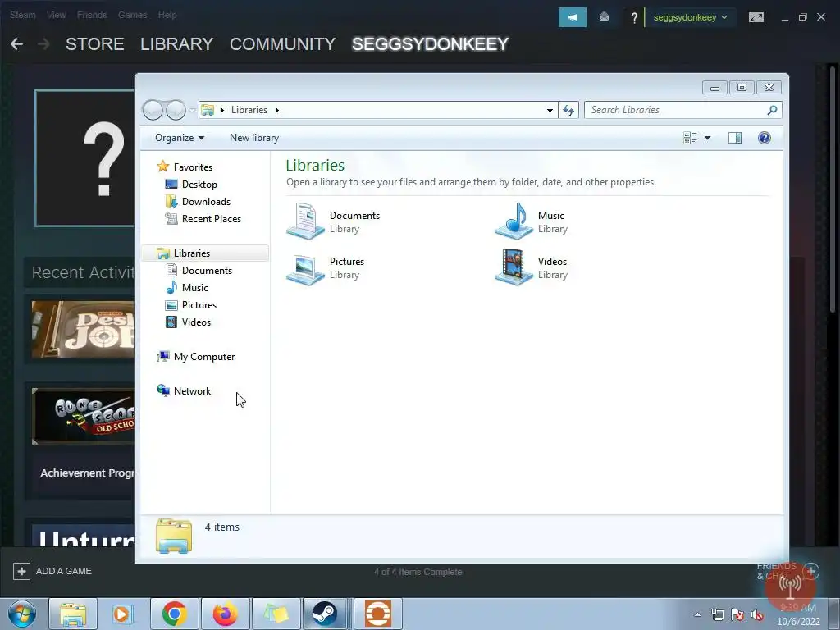
Task: Click the Steam window vertical scrollbar
Action: pos(833,188)
